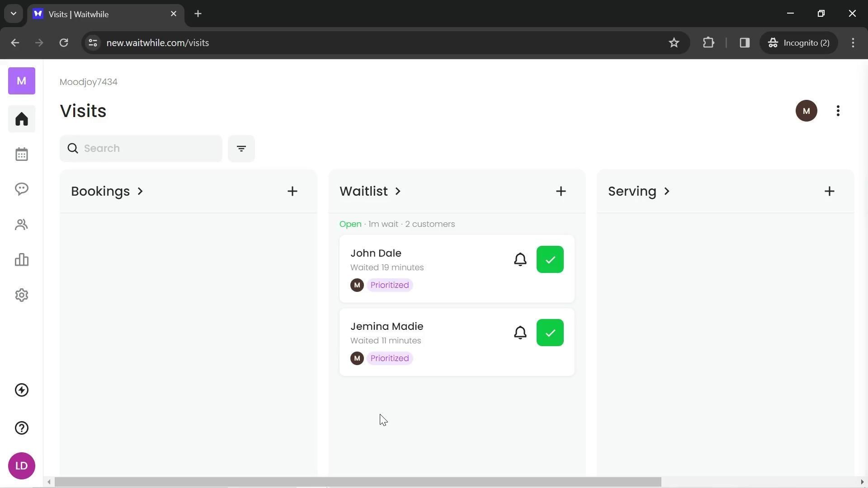Notify Jemina Madie with bell icon
The height and width of the screenshot is (488, 868).
(x=520, y=333)
